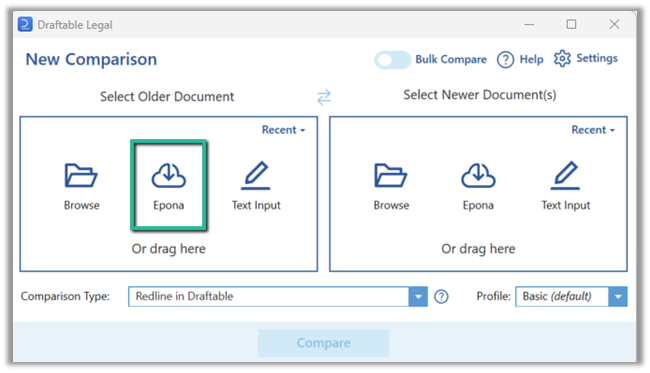
Task: Click 'Profile:' label
Action: 493,296
